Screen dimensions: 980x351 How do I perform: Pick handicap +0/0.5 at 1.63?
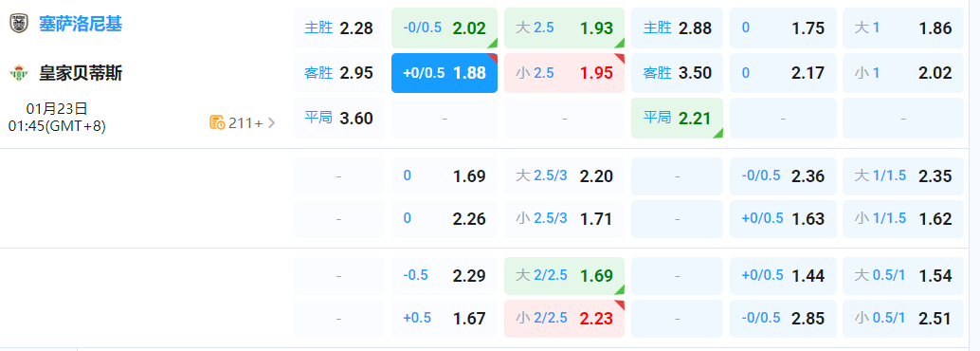coord(783,219)
